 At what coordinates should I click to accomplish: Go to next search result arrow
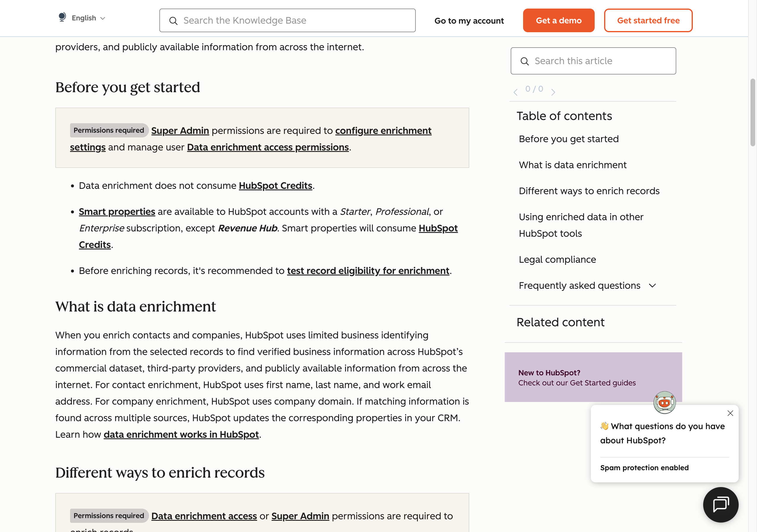(x=553, y=92)
